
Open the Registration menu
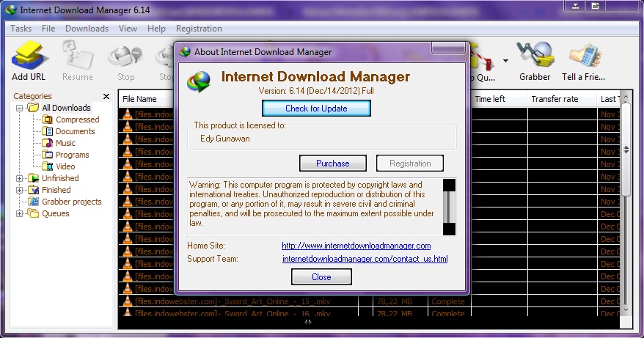point(199,29)
